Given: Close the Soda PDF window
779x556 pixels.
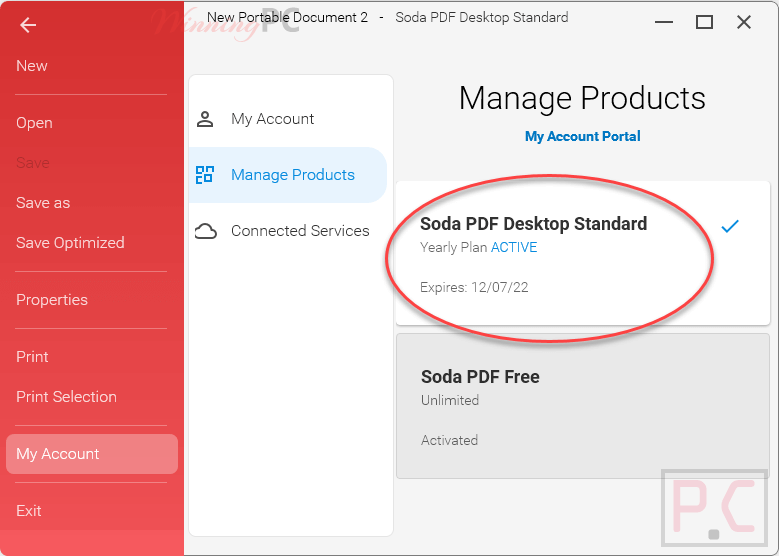Looking at the screenshot, I should 744,22.
